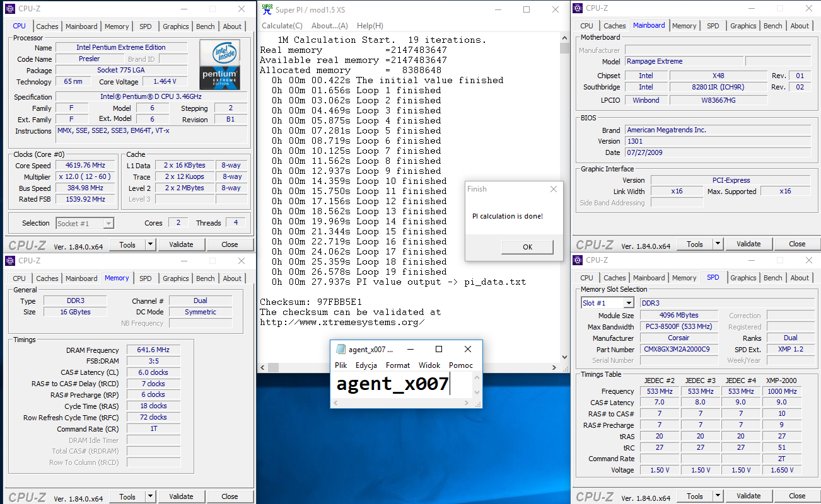
Task: Click Validate in the Memory window
Action: click(181, 496)
